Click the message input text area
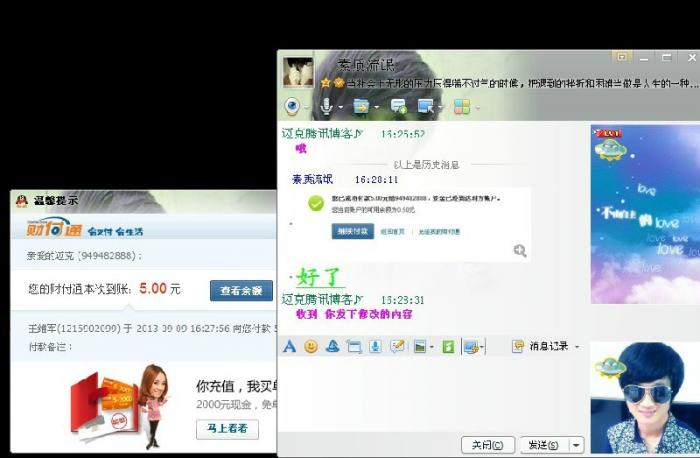The height and width of the screenshot is (458, 700). pyautogui.click(x=432, y=395)
